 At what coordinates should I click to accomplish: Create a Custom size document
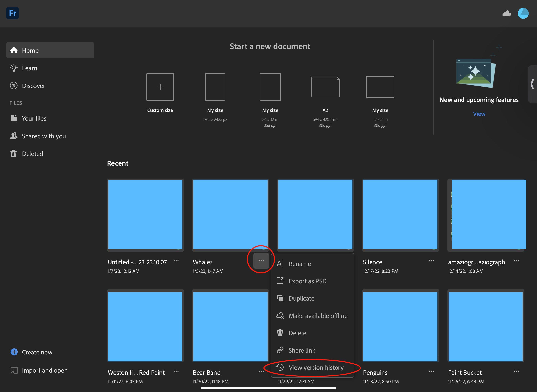coord(160,87)
